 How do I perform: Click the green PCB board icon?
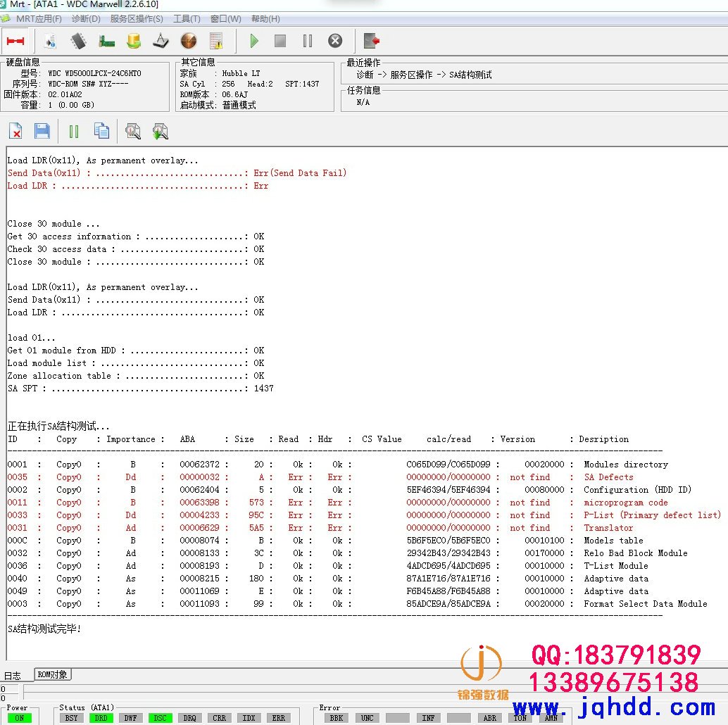coord(106,42)
